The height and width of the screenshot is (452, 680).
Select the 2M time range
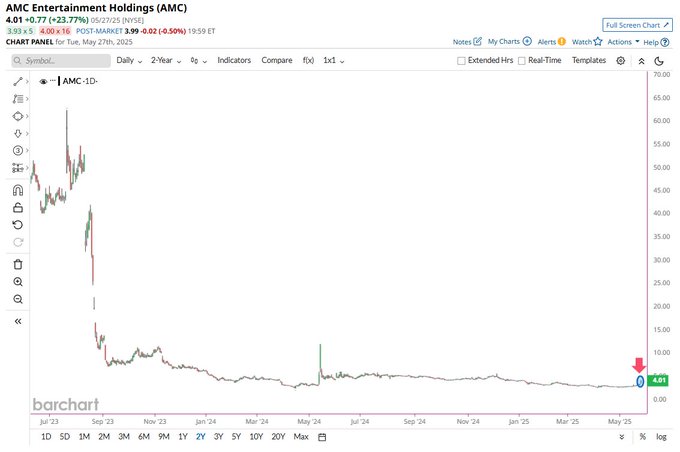click(x=104, y=437)
